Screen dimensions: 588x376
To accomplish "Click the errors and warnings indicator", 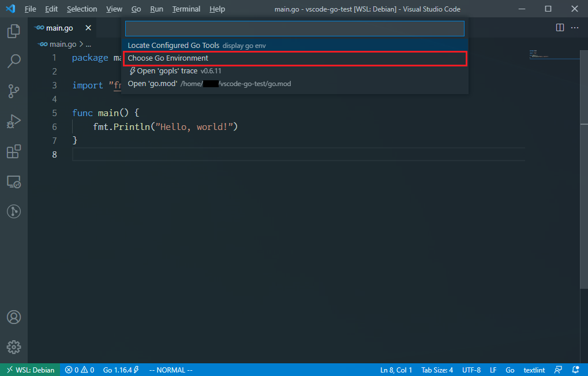I will [79, 370].
